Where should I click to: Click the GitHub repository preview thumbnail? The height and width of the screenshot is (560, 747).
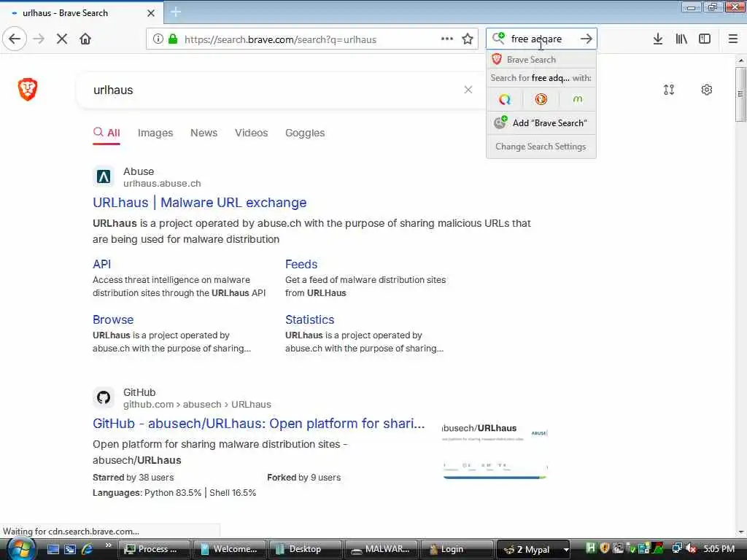click(x=495, y=451)
